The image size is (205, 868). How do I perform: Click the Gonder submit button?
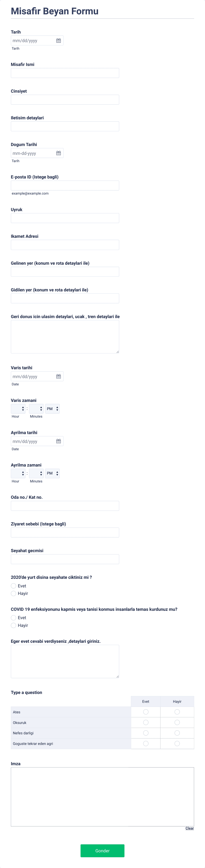(102, 851)
